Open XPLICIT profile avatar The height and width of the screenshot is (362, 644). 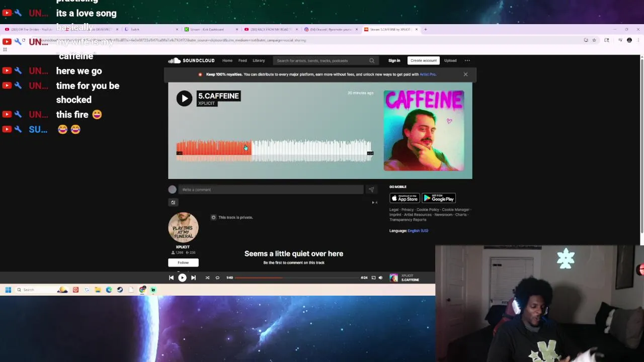pos(183,227)
